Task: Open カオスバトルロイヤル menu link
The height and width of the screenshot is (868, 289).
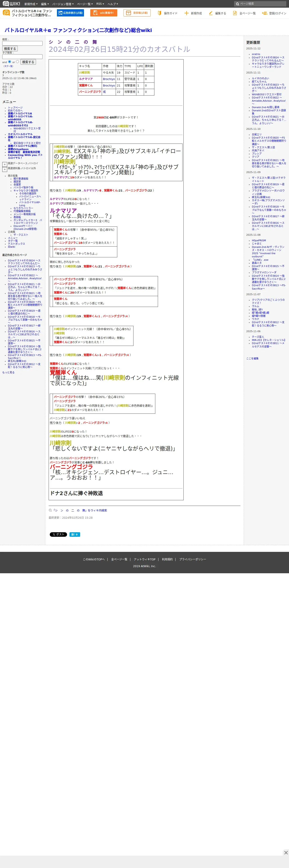Action: click(x=20, y=134)
